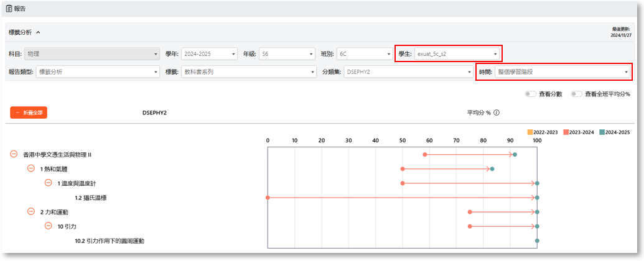
Task: Collapse the 10 引力 minus icon
Action: pyautogui.click(x=48, y=226)
